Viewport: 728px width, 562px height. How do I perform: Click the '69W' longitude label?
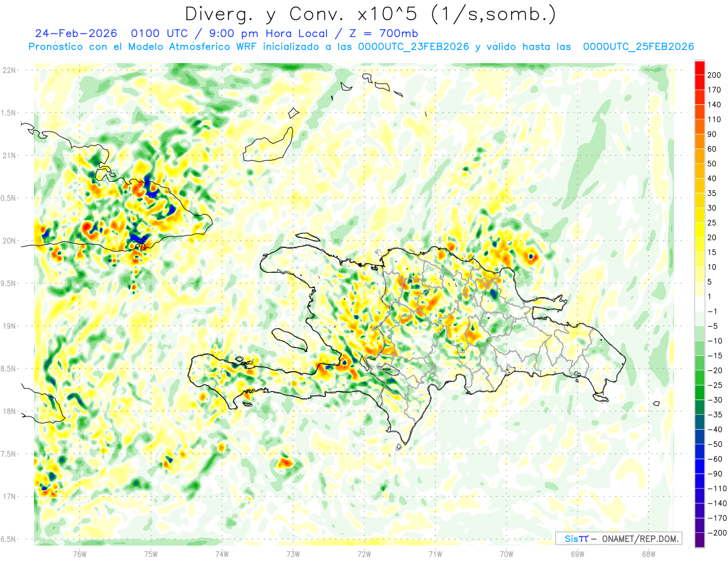pos(578,554)
